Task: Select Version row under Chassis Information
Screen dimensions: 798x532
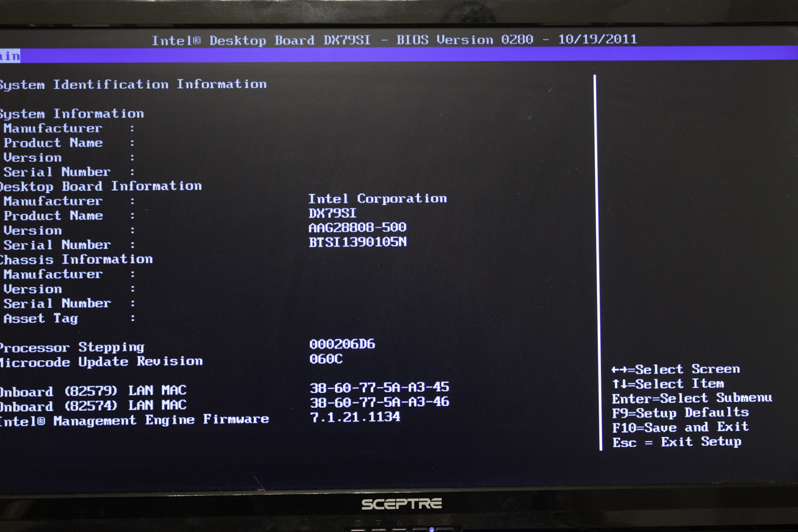Action: click(x=69, y=289)
